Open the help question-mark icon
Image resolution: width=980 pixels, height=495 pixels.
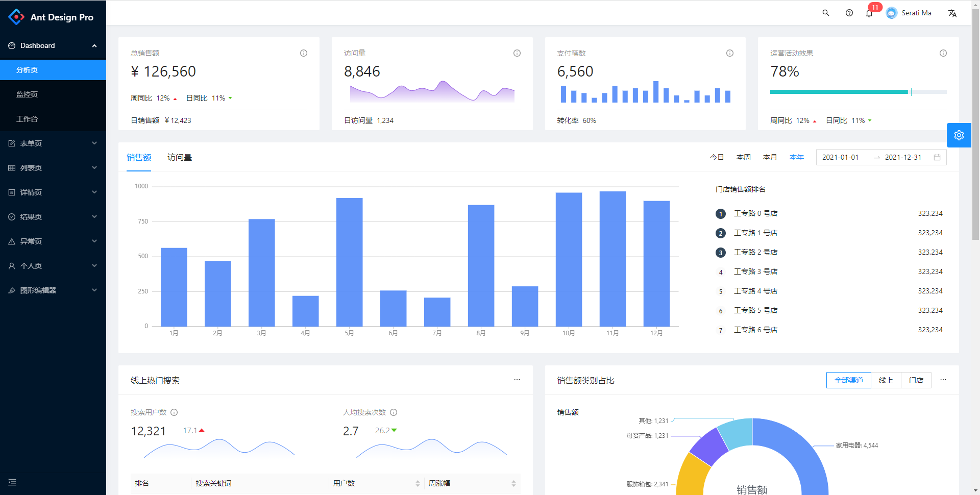coord(849,13)
